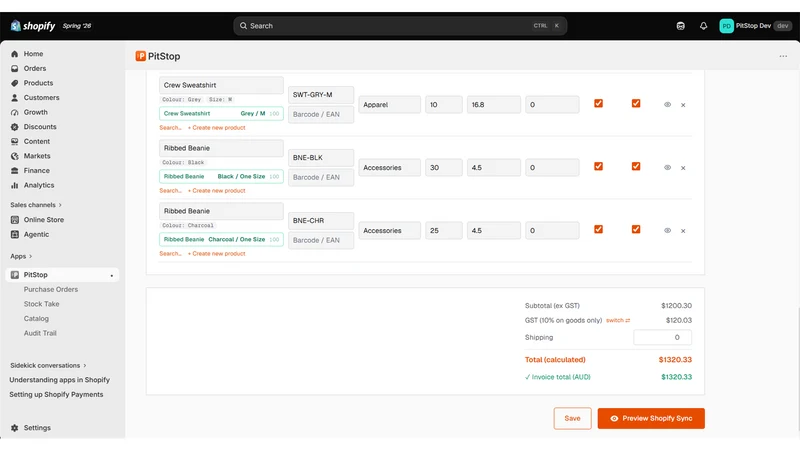Image resolution: width=800 pixels, height=450 pixels.
Task: Go to Orders in sidebar
Action: pos(35,68)
